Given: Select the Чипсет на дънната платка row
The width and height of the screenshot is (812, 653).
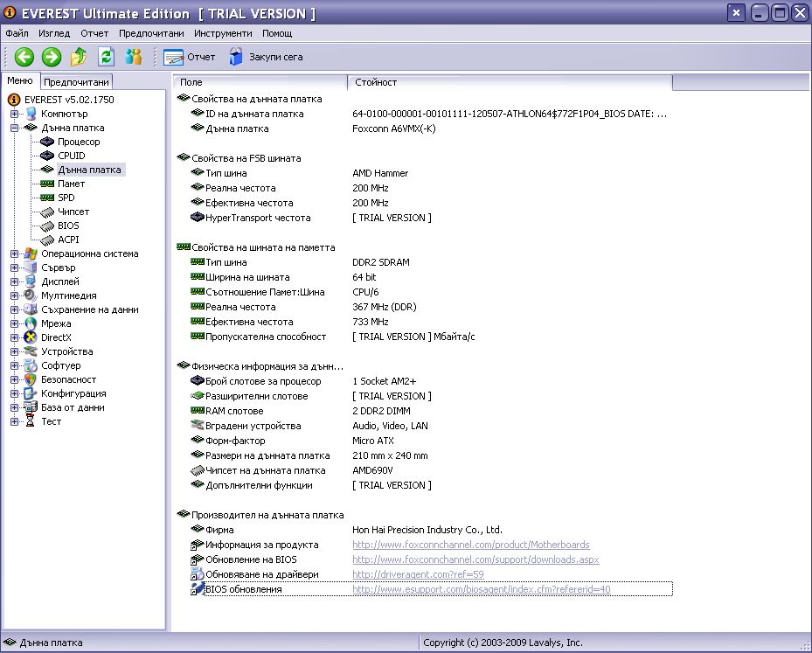Looking at the screenshot, I should coord(432,470).
